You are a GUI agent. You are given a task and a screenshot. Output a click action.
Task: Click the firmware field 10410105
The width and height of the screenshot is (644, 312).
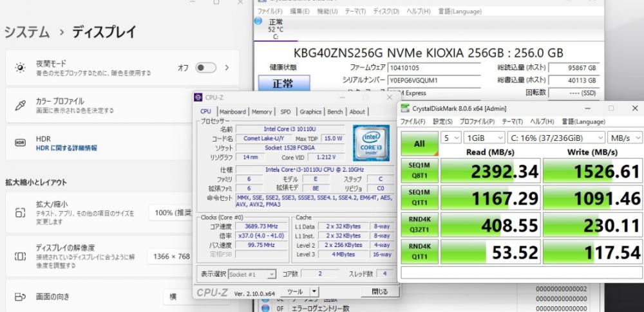click(433, 68)
